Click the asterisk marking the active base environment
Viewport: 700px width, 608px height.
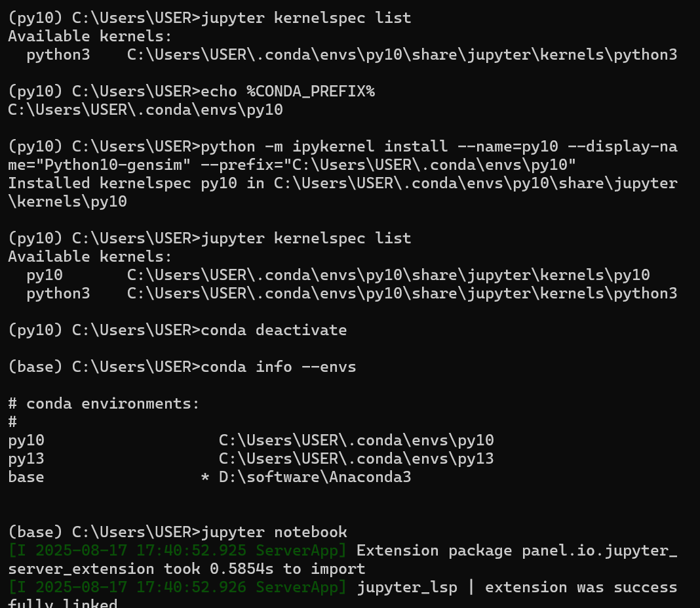point(205,477)
